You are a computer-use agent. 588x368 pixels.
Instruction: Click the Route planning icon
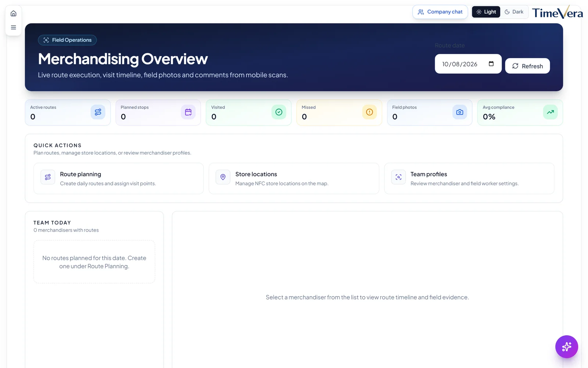click(x=48, y=177)
